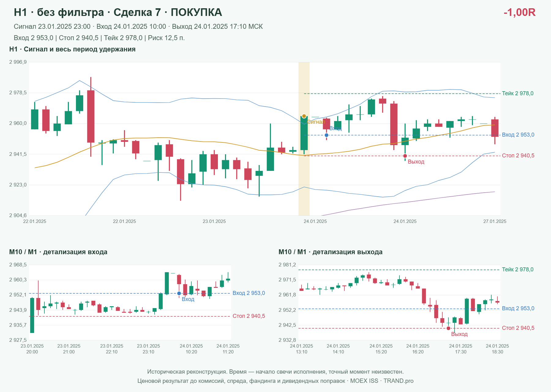Screen dimensions: 551x392
Task: Click the 27.01.2025 date axis label
Action: pyautogui.click(x=495, y=221)
